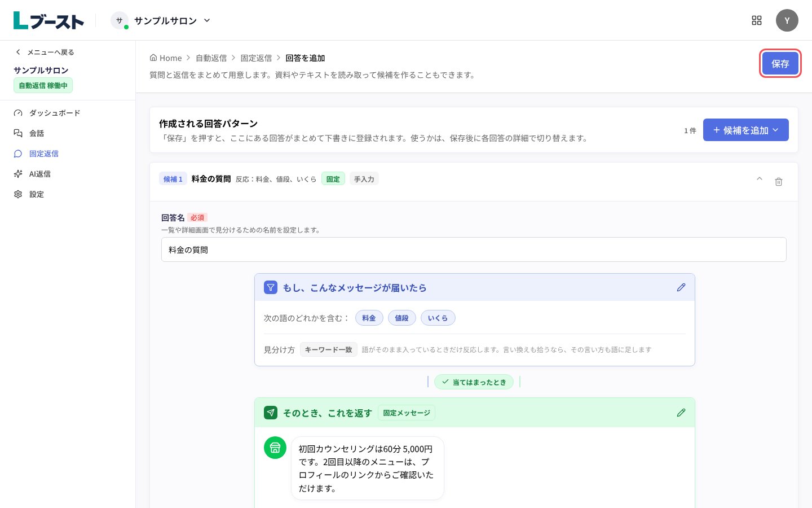The height and width of the screenshot is (508, 812).
Task: Navigate to Home breadcrumb link
Action: [166, 58]
